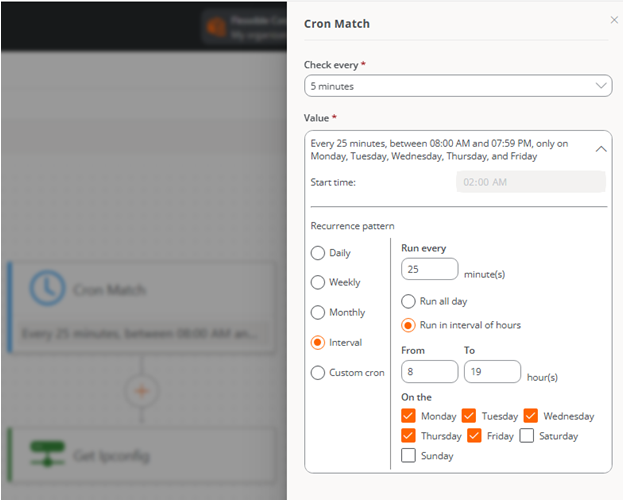Click the Get Ipconfig node icon
The width and height of the screenshot is (623, 500).
[x=47, y=454]
